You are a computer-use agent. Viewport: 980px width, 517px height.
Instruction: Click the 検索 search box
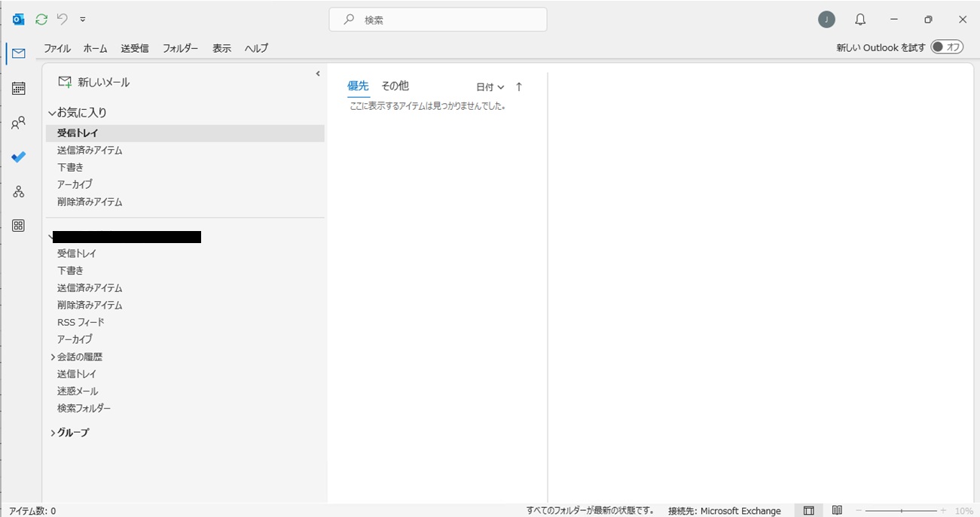[438, 20]
